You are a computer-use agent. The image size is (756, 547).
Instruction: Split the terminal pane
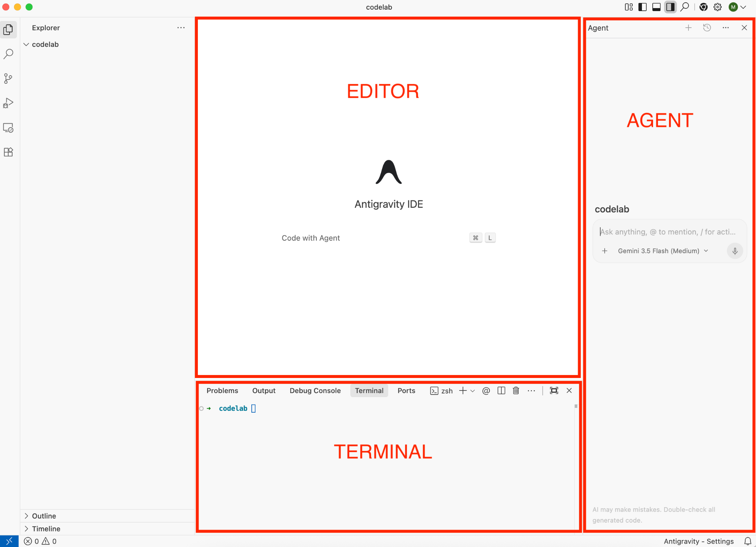(x=501, y=391)
